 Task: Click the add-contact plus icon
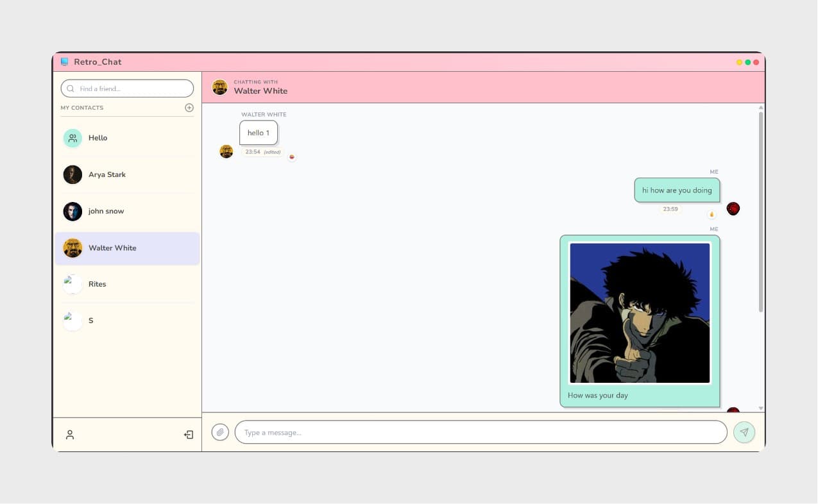coord(189,107)
